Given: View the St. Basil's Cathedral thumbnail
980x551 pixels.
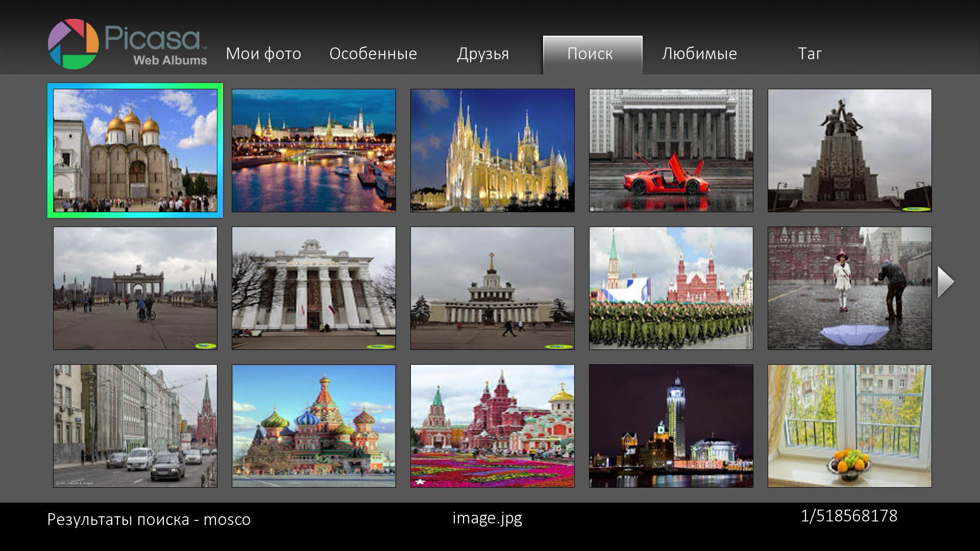Looking at the screenshot, I should tap(314, 426).
